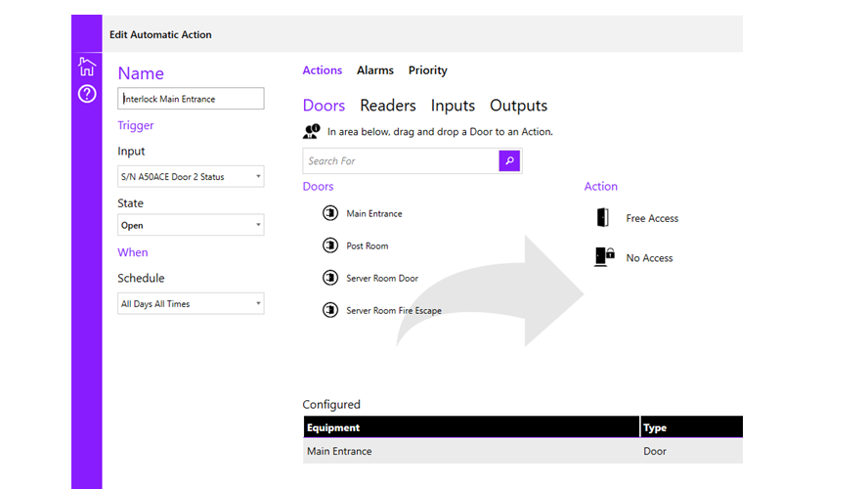This screenshot has width=868, height=489.
Task: Click the No Access lock icon
Action: pyautogui.click(x=604, y=257)
